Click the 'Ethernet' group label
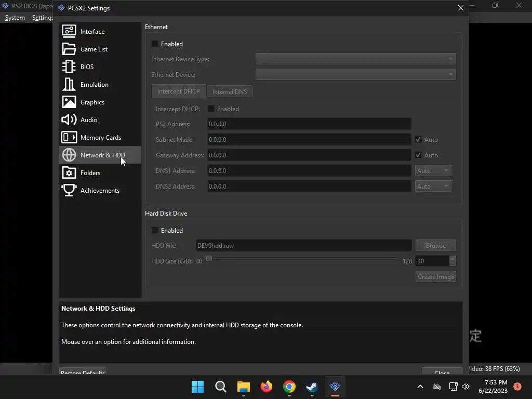This screenshot has height=399, width=532. (156, 27)
